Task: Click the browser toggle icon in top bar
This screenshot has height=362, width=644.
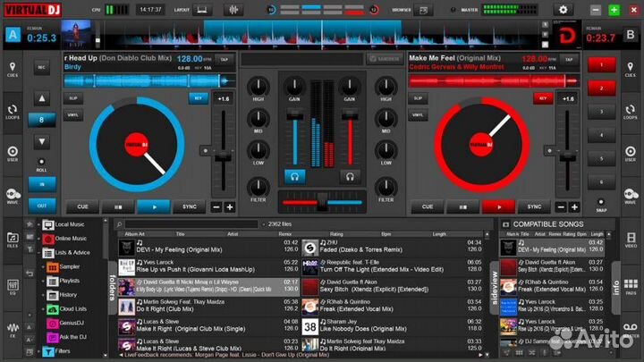Action: (423, 10)
